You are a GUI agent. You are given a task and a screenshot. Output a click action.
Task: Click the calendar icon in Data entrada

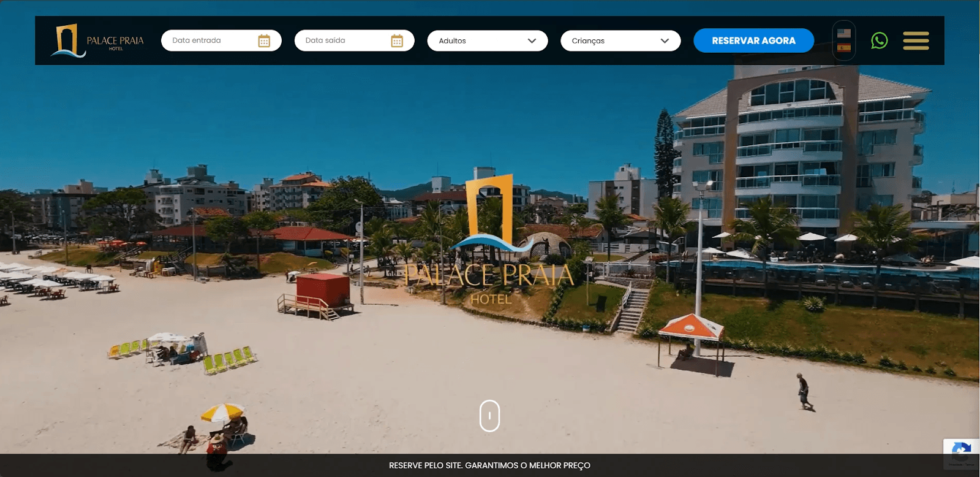click(x=264, y=40)
